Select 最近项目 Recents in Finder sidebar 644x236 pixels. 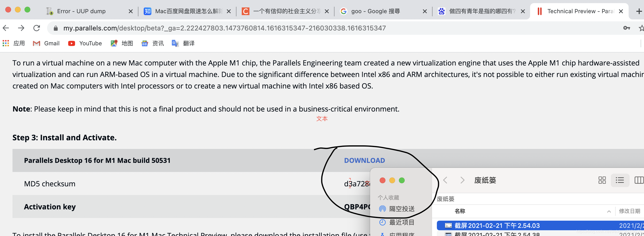tap(397, 222)
